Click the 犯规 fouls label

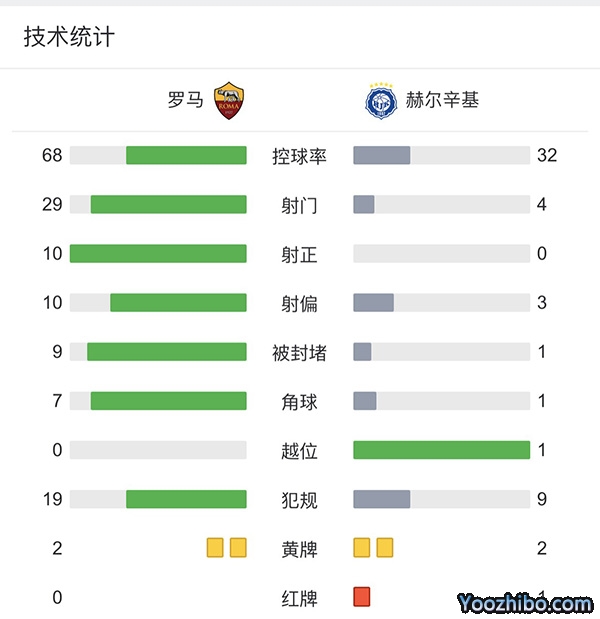click(x=299, y=499)
